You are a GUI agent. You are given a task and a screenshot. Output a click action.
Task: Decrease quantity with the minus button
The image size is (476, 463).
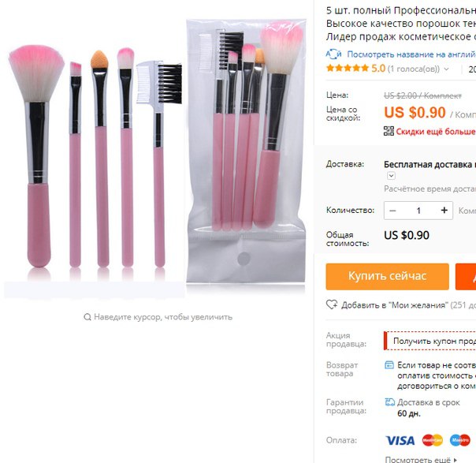(392, 211)
